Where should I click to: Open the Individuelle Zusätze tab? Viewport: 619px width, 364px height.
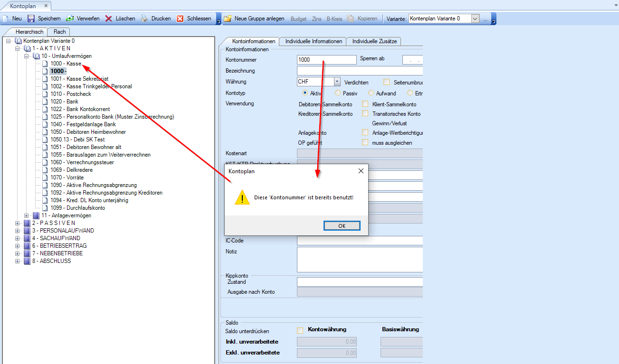(374, 41)
